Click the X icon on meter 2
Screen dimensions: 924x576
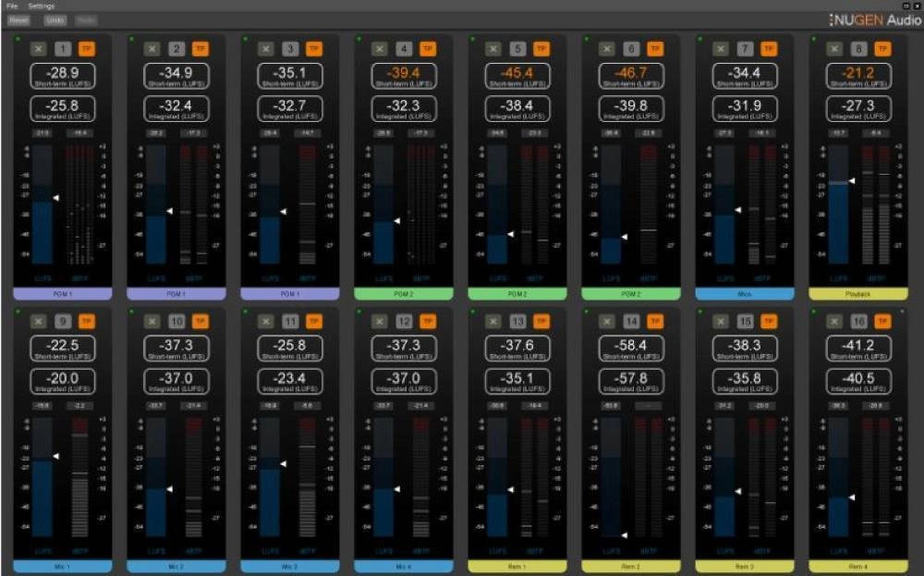tap(152, 49)
